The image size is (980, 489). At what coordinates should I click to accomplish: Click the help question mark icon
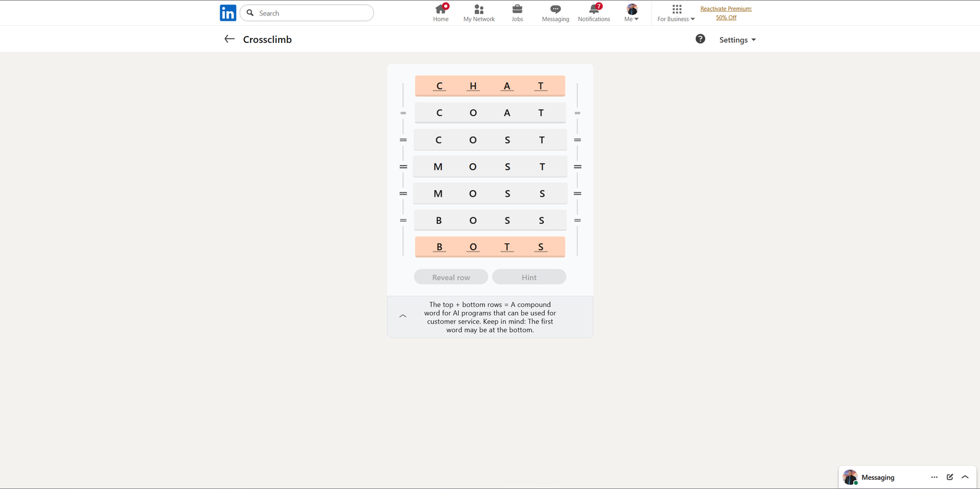tap(700, 39)
